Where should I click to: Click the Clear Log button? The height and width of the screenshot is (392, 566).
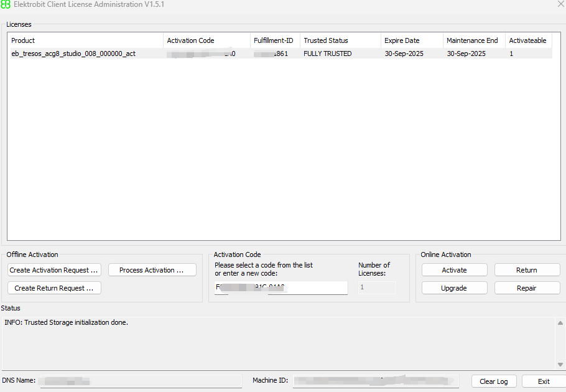tap(494, 381)
